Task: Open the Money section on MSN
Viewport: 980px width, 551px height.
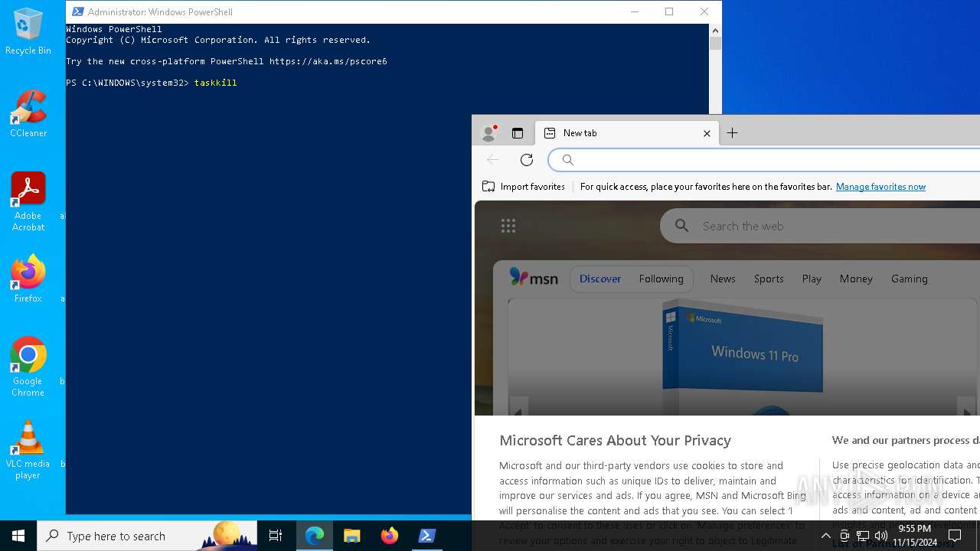Action: [x=856, y=279]
